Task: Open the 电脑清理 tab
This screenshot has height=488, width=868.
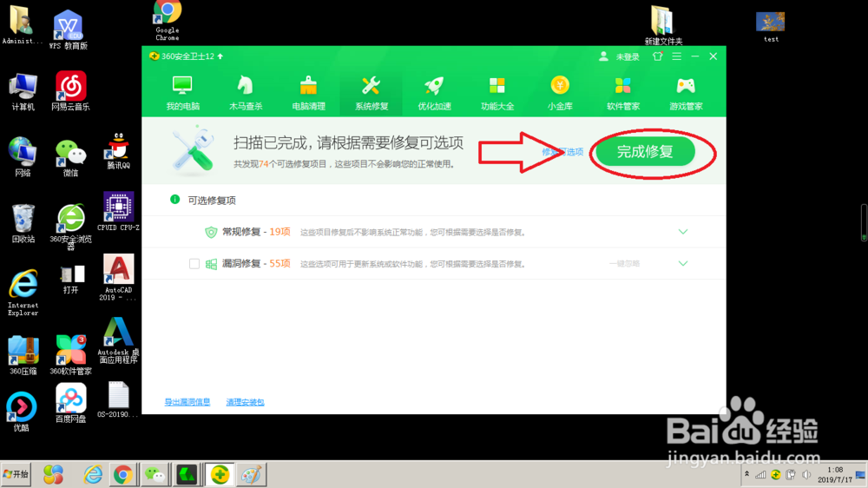Action: (x=308, y=93)
